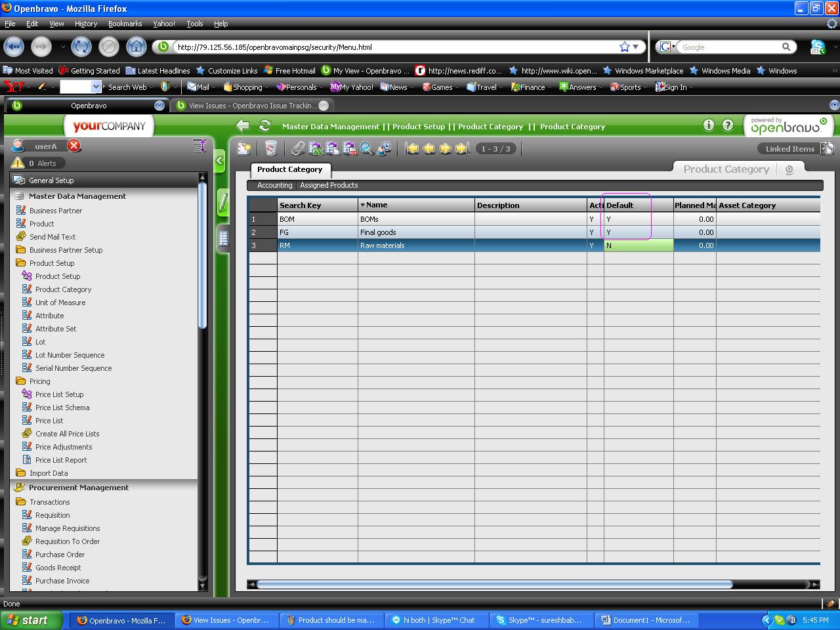Refresh the Openbravo page with green arrows
This screenshot has height=630, width=840.
click(265, 126)
